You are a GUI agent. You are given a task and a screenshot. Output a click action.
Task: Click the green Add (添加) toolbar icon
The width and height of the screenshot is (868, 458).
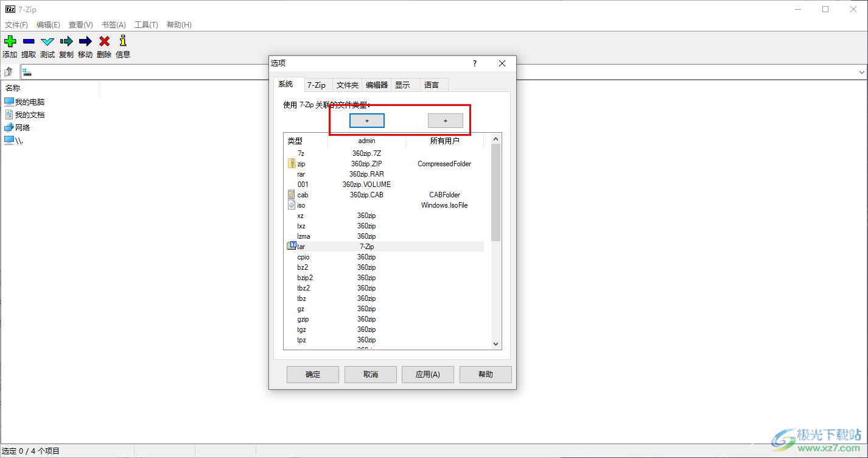tap(10, 41)
